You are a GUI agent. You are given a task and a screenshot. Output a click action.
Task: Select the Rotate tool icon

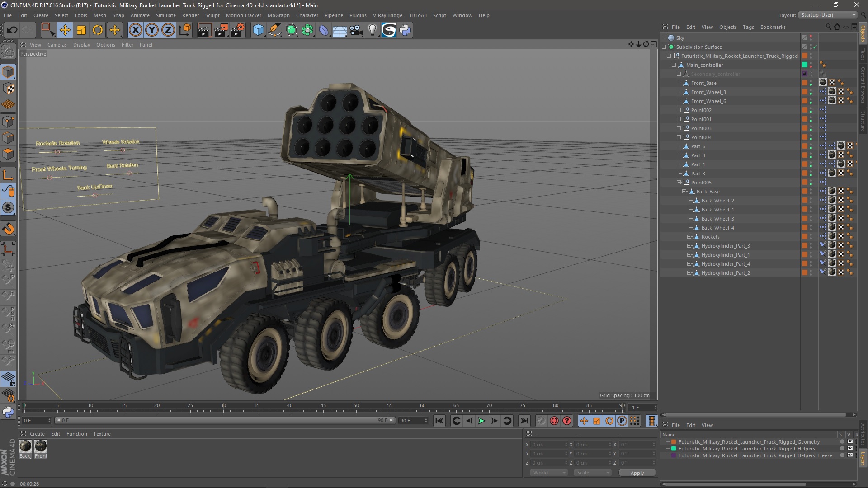click(98, 30)
